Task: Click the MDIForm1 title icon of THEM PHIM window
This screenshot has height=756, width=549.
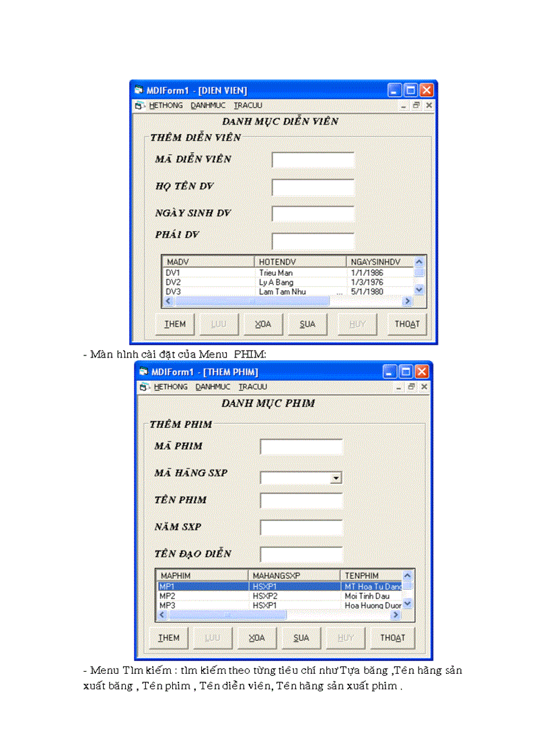Action: (143, 372)
